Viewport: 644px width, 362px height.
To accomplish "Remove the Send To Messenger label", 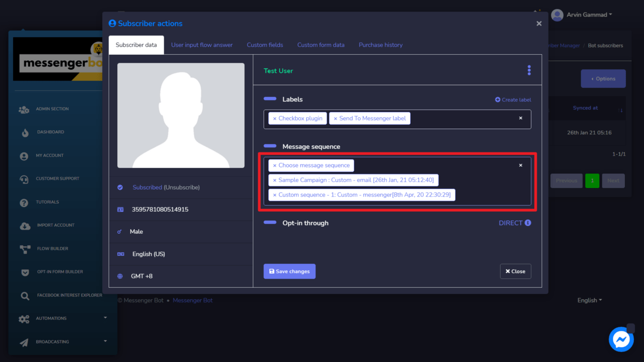I will (x=336, y=118).
